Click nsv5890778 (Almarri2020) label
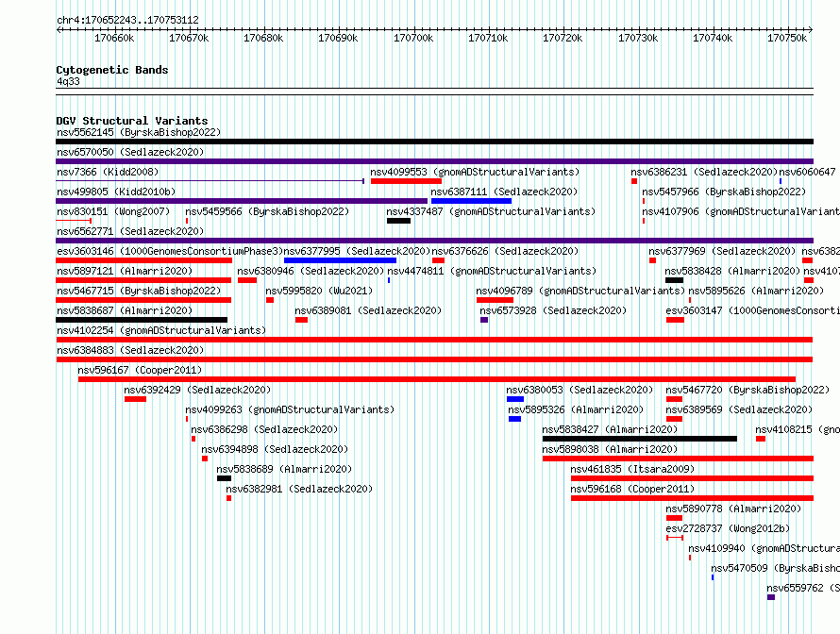 tap(733, 509)
